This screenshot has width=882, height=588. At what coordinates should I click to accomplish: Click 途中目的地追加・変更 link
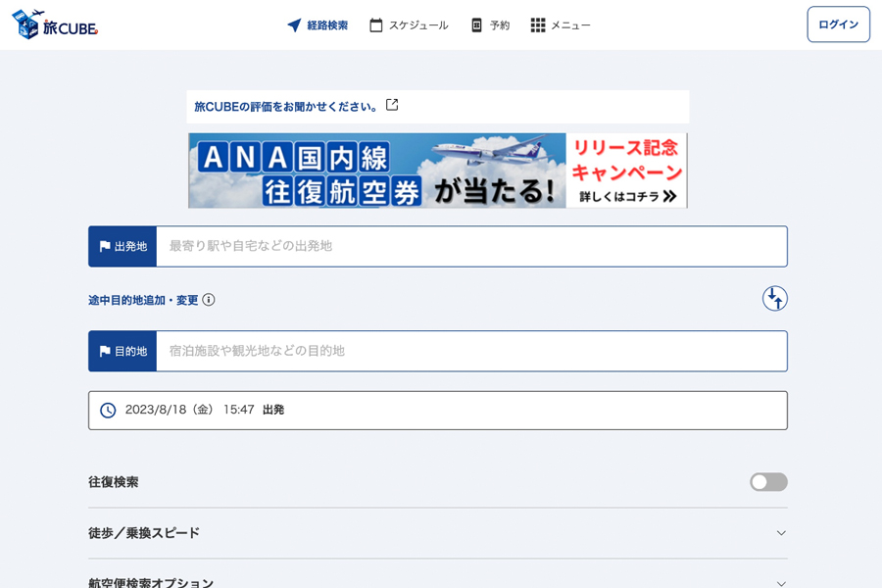[143, 300]
